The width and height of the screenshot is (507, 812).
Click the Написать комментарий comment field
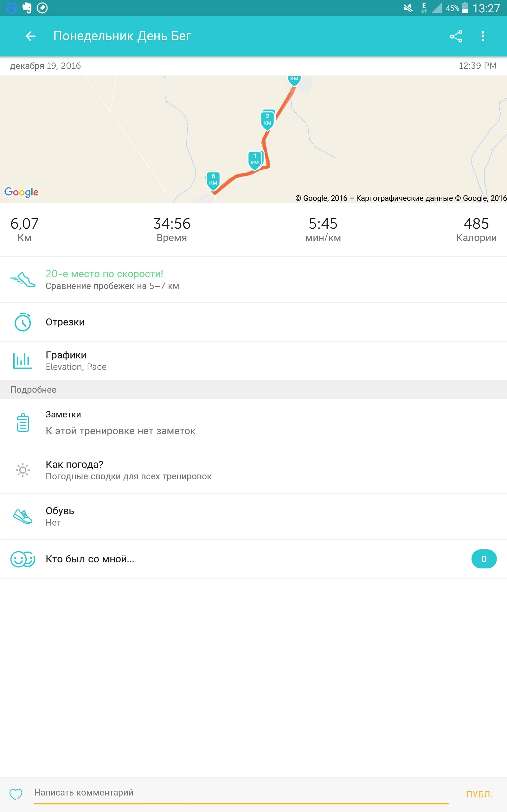click(x=241, y=793)
